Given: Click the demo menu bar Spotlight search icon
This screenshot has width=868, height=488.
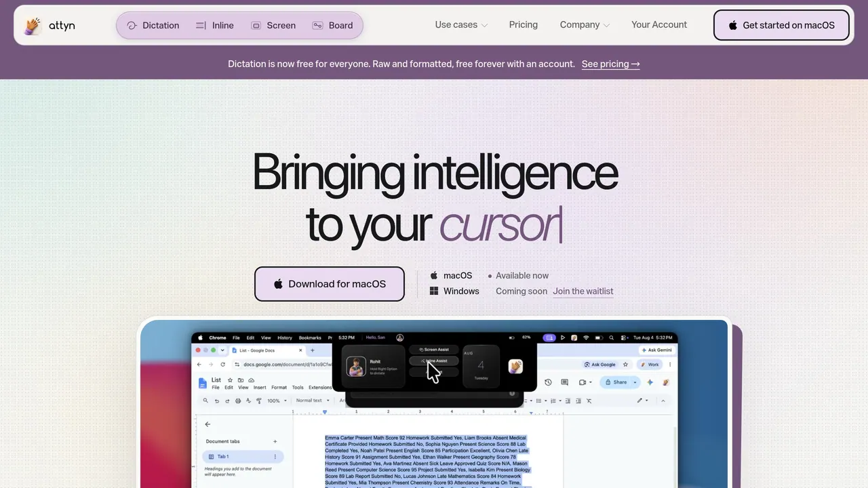Looking at the screenshot, I should click(611, 338).
